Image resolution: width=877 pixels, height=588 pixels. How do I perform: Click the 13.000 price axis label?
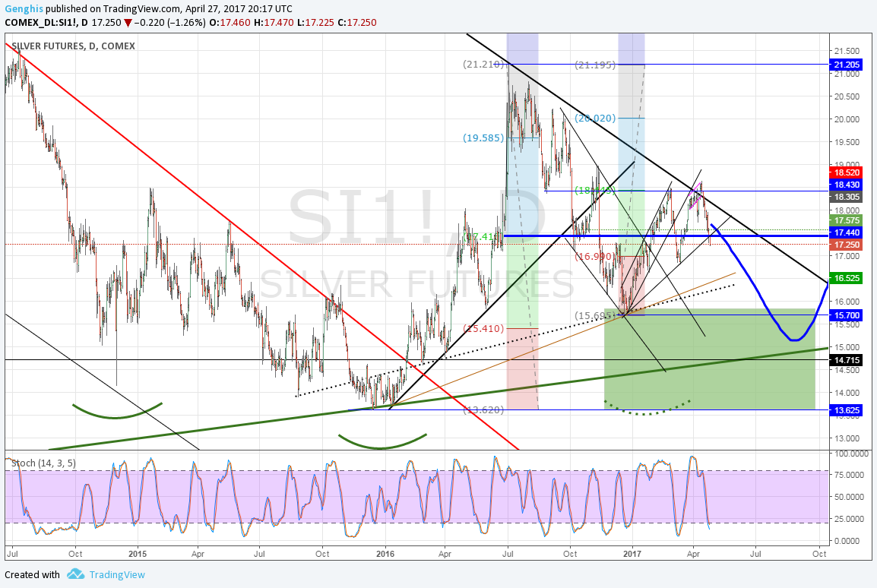click(847, 438)
